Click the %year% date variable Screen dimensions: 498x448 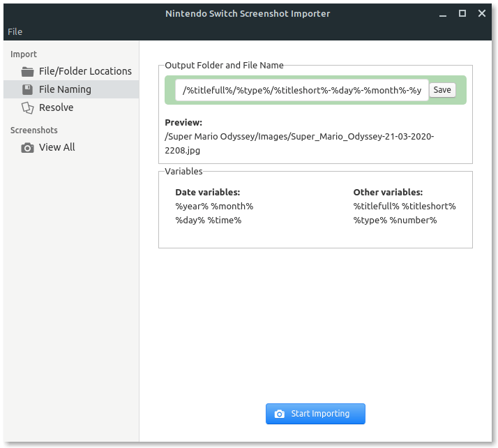(192, 206)
